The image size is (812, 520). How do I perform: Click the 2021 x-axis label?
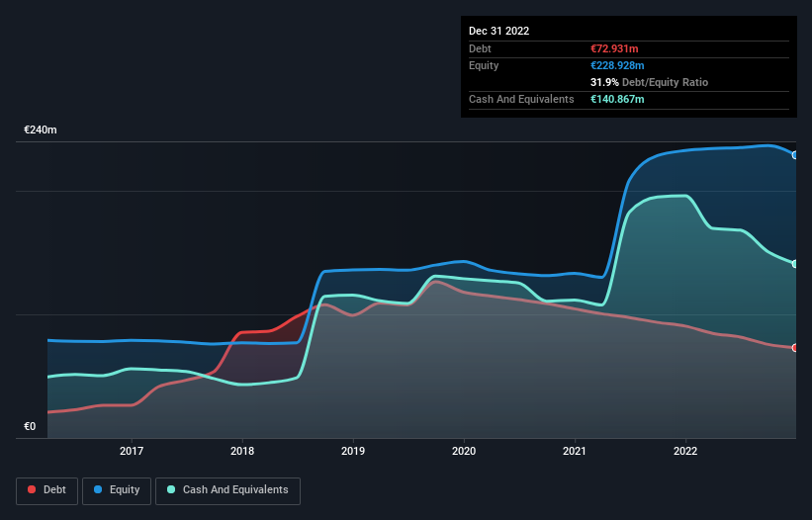[575, 451]
